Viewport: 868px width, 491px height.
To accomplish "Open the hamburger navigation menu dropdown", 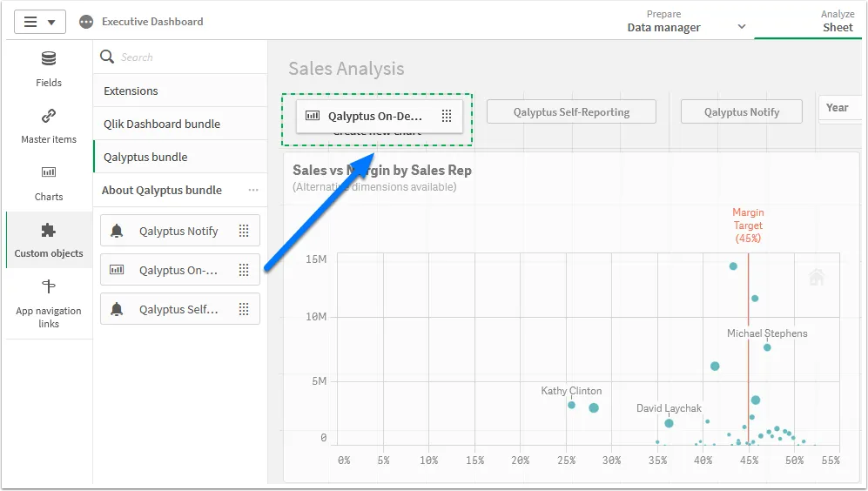I will [x=40, y=22].
